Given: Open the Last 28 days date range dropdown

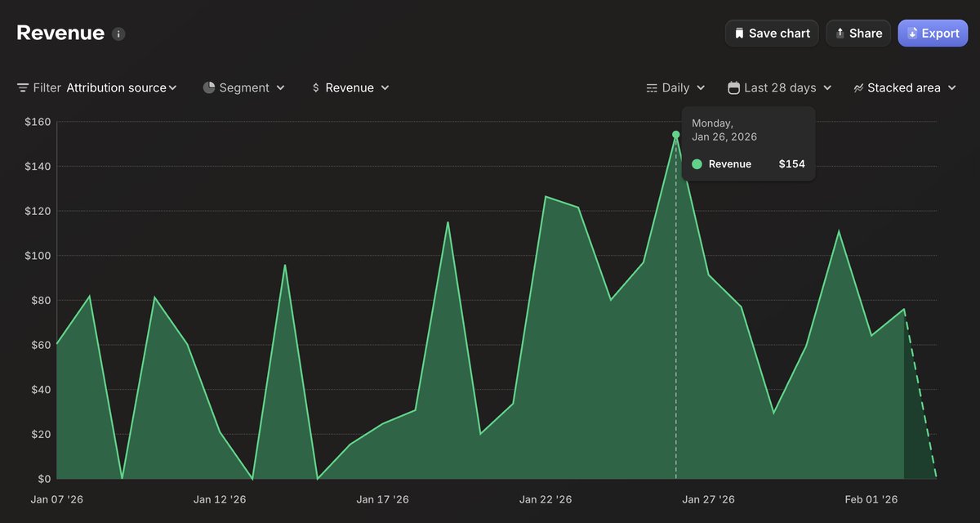Looking at the screenshot, I should [780, 87].
